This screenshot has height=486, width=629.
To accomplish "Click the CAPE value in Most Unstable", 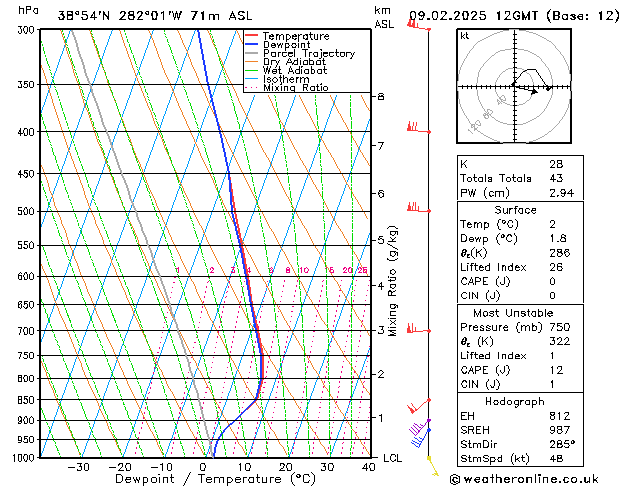I will pyautogui.click(x=556, y=370).
